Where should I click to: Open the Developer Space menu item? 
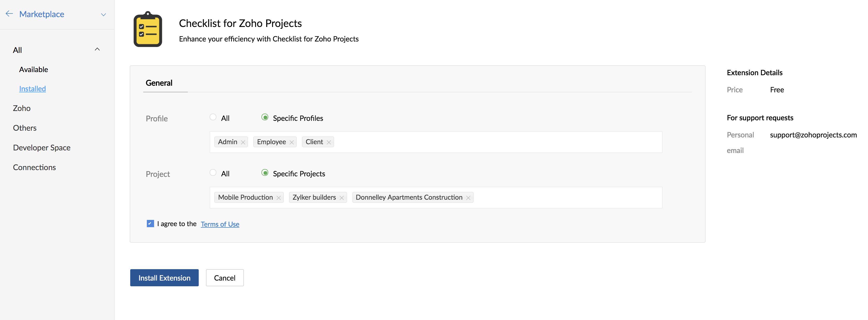(42, 148)
